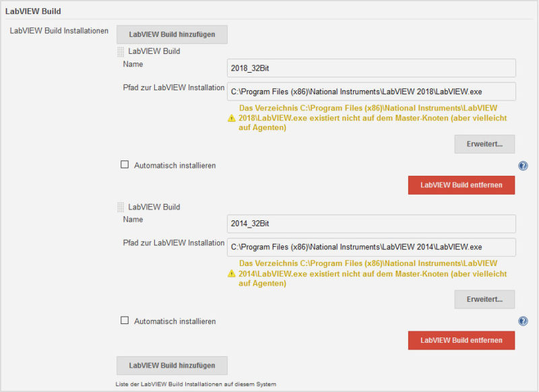
Task: Click the yellow LabVIEW 2014 path warning message
Action: (373, 273)
